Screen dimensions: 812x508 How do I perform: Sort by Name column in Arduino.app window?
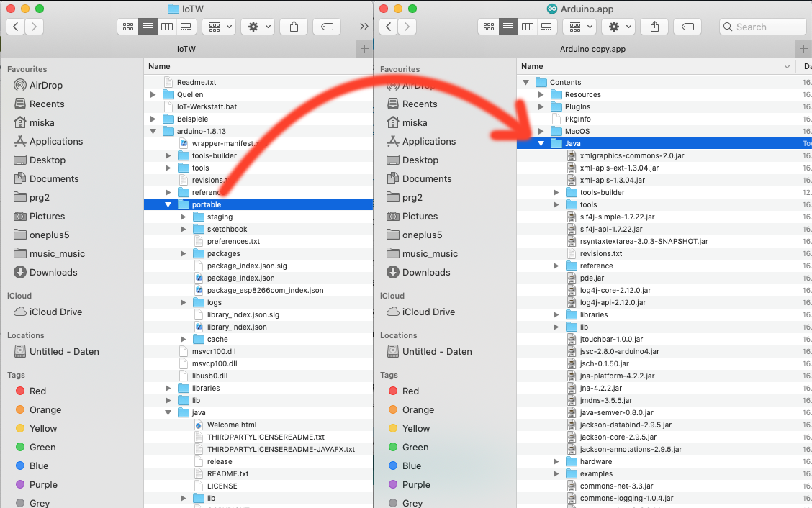657,66
